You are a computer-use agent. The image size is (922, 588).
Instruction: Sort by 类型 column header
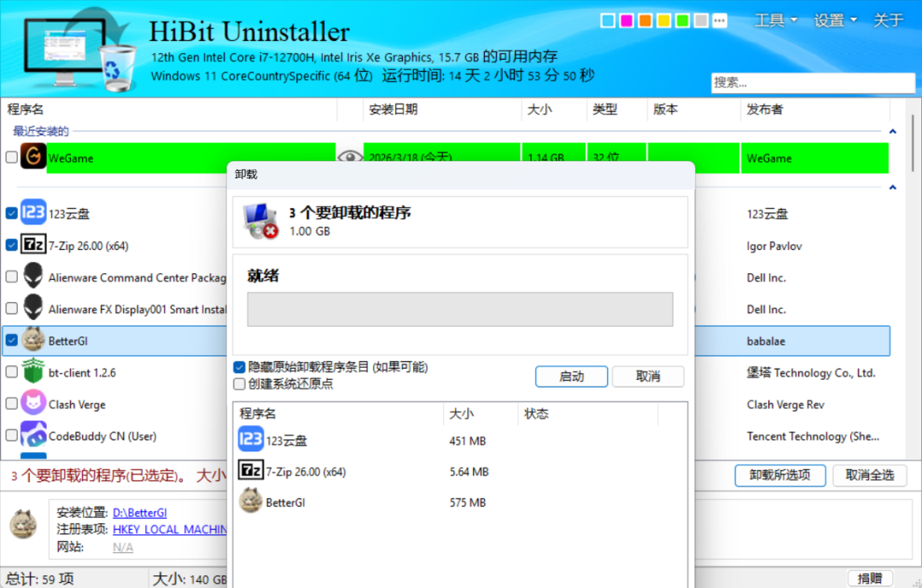[617, 109]
